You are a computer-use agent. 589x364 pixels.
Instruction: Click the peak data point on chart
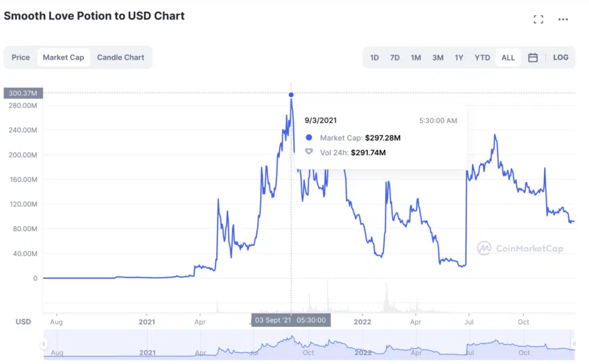[291, 95]
